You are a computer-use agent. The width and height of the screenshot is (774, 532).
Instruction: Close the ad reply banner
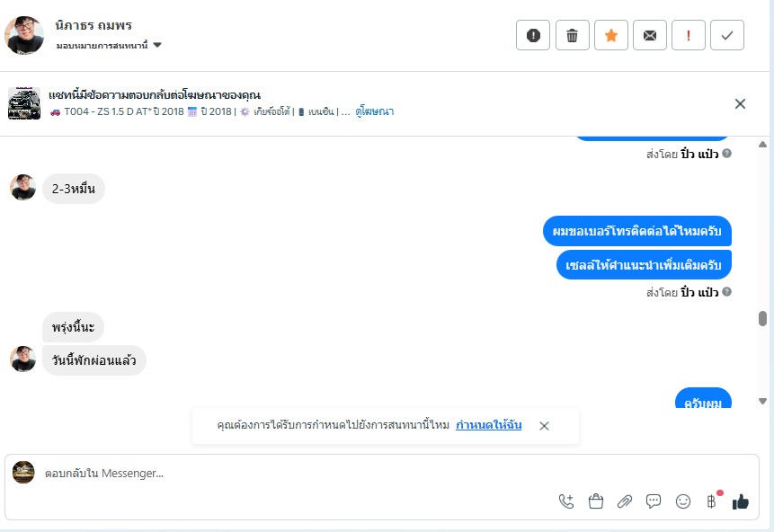click(x=740, y=103)
